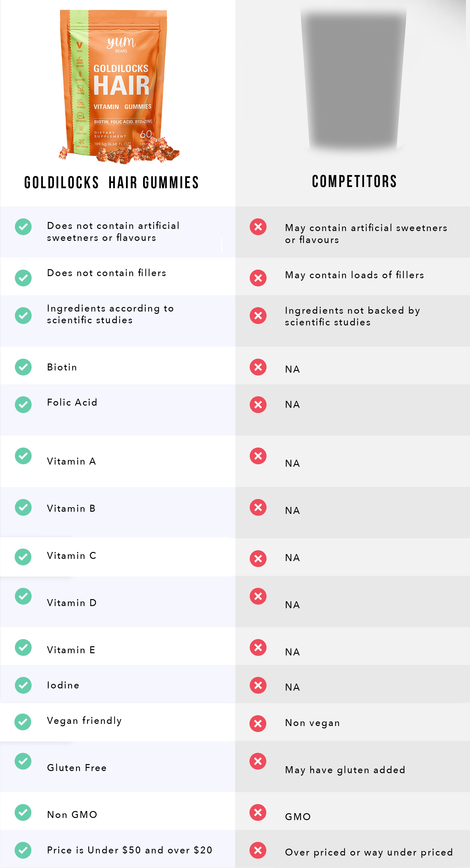
Task: Click the Price is Under $50 text
Action: click(x=130, y=850)
